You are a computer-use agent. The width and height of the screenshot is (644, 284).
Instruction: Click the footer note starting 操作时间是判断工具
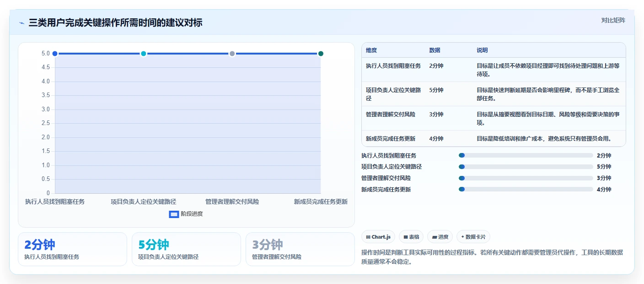tap(492, 257)
